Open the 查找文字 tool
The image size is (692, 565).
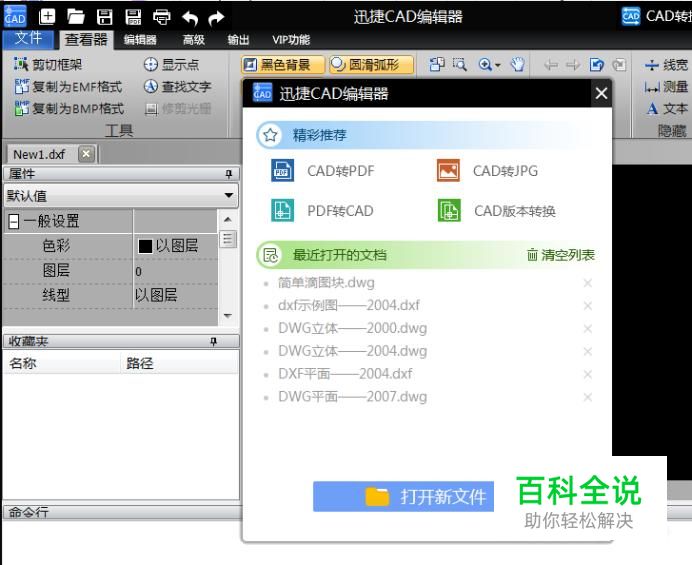(x=177, y=87)
